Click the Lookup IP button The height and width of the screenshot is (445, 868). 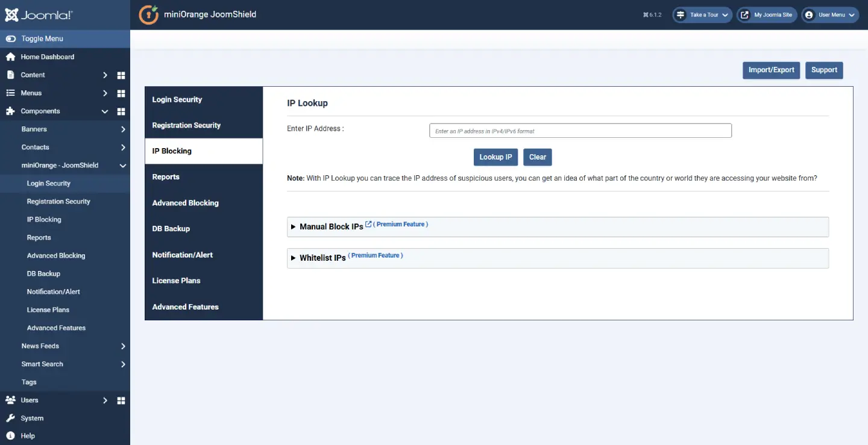coord(495,157)
